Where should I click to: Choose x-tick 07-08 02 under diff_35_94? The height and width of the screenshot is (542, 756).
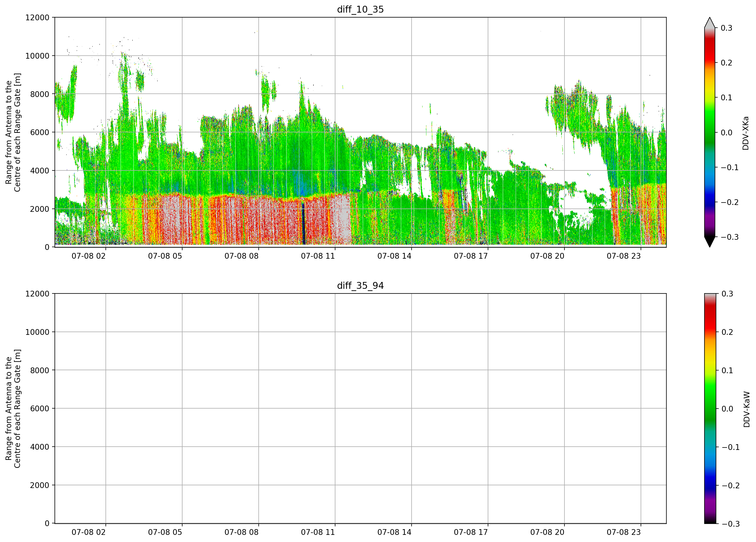coord(89,532)
